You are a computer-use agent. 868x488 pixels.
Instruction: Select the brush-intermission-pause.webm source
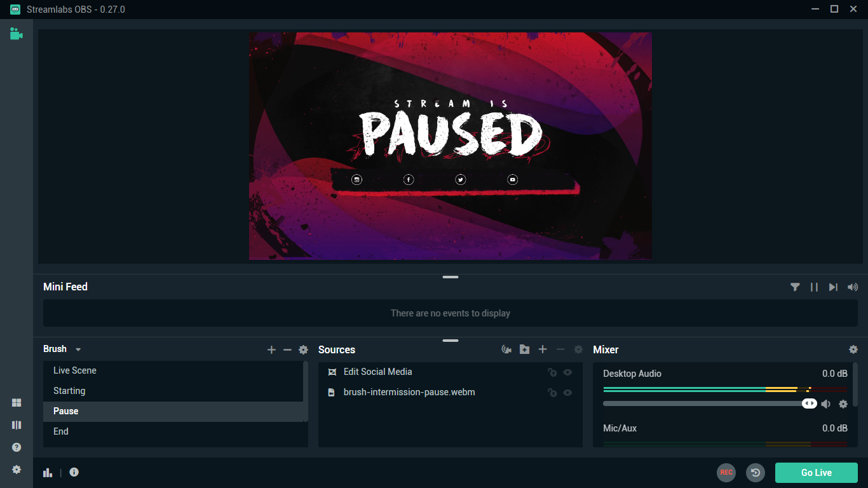point(451,392)
